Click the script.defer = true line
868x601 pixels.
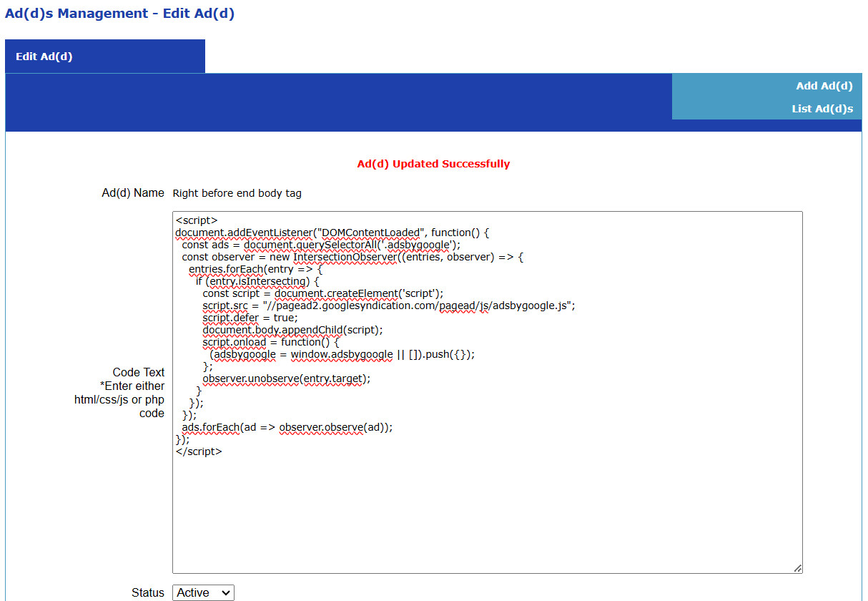(250, 318)
